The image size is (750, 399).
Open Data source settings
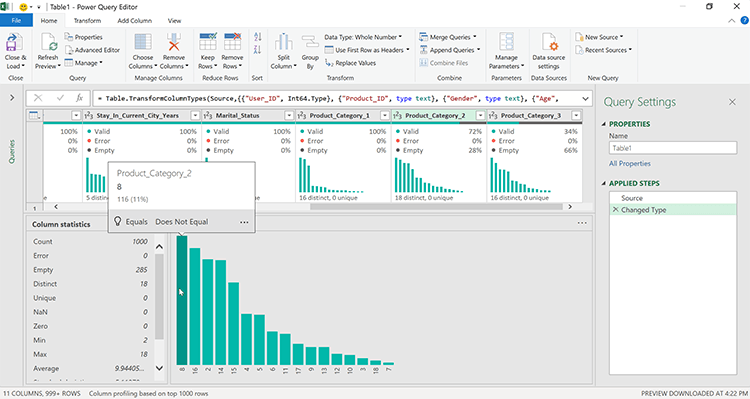coord(549,52)
